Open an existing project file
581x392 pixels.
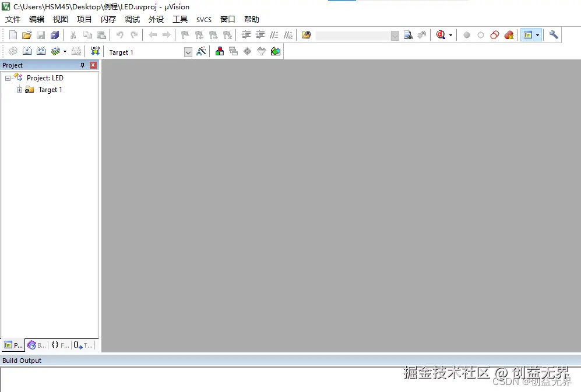[27, 35]
